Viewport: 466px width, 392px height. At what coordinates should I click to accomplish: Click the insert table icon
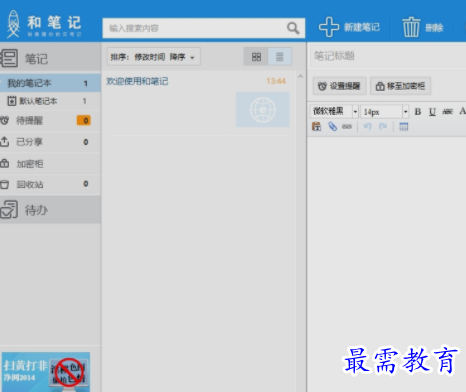404,127
